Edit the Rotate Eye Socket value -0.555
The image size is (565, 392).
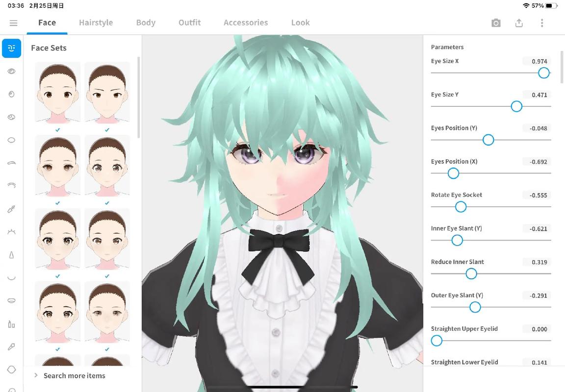(537, 196)
